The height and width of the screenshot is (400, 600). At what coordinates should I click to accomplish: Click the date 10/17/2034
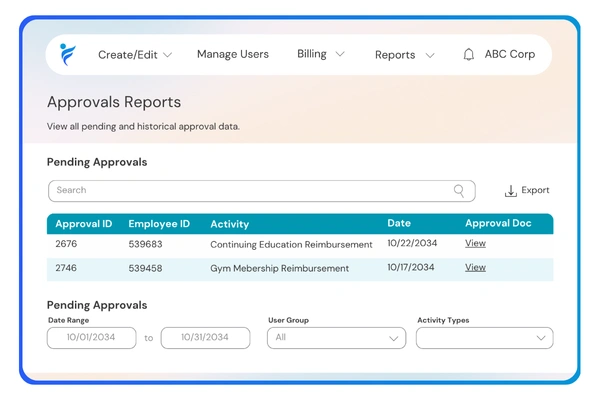click(x=411, y=267)
